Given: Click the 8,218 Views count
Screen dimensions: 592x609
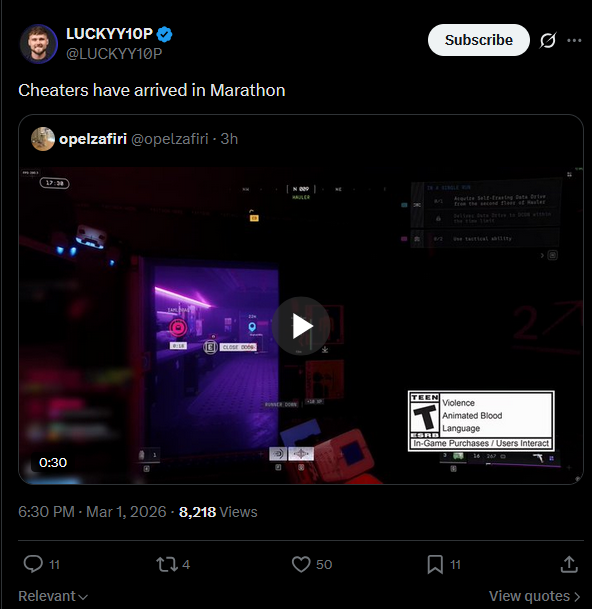Looking at the screenshot, I should (218, 512).
